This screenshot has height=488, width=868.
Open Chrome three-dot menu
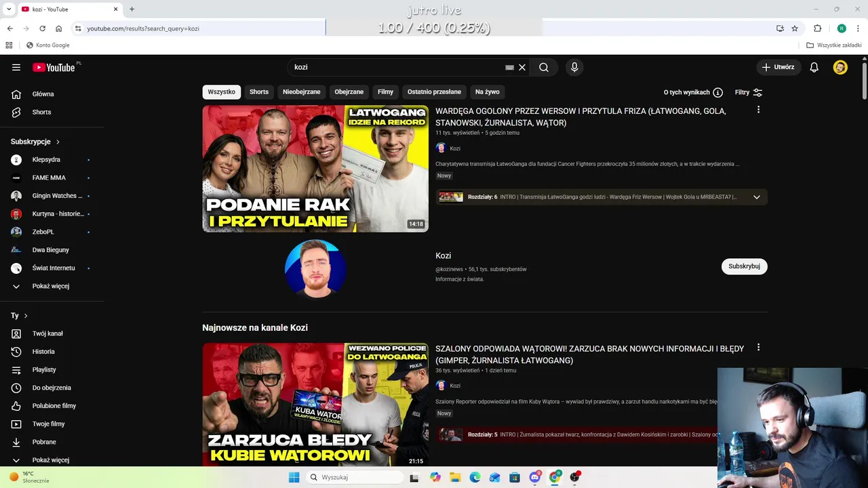pos(859,28)
